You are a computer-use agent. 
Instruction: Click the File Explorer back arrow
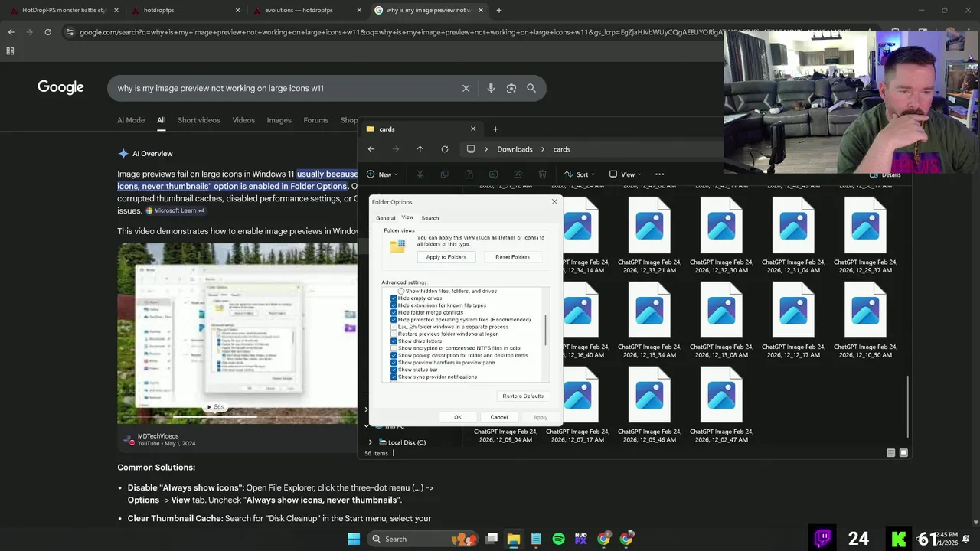[x=371, y=149]
